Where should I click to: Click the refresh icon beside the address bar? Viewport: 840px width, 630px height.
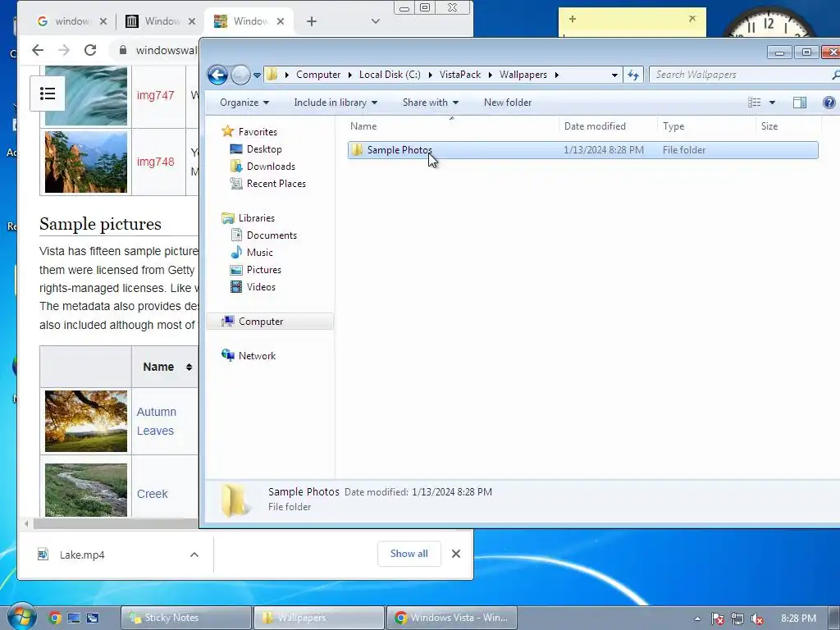tap(633, 75)
